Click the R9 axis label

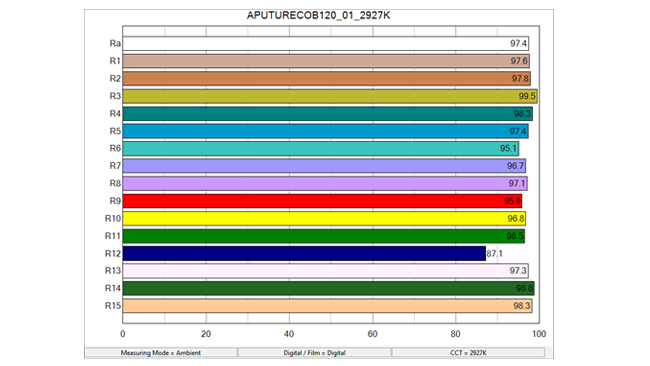click(x=115, y=201)
